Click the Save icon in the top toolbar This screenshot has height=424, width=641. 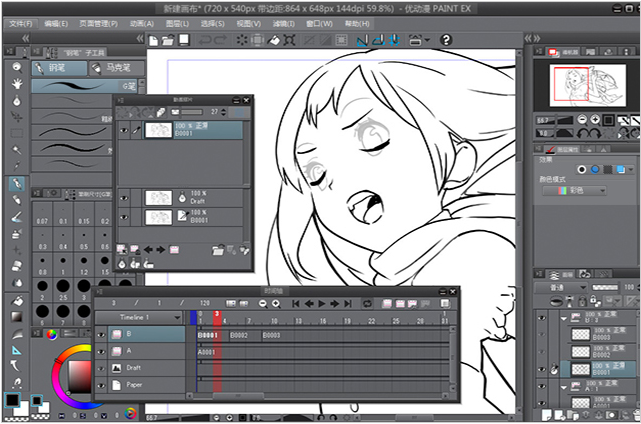pyautogui.click(x=184, y=40)
